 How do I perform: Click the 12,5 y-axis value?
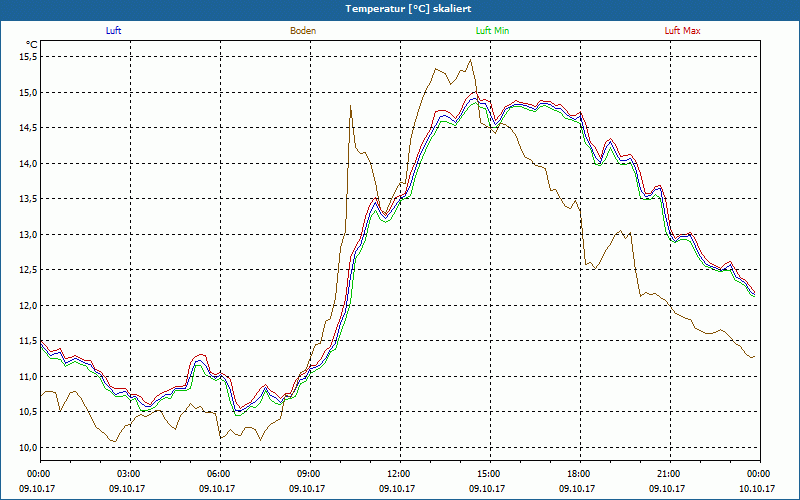29,270
